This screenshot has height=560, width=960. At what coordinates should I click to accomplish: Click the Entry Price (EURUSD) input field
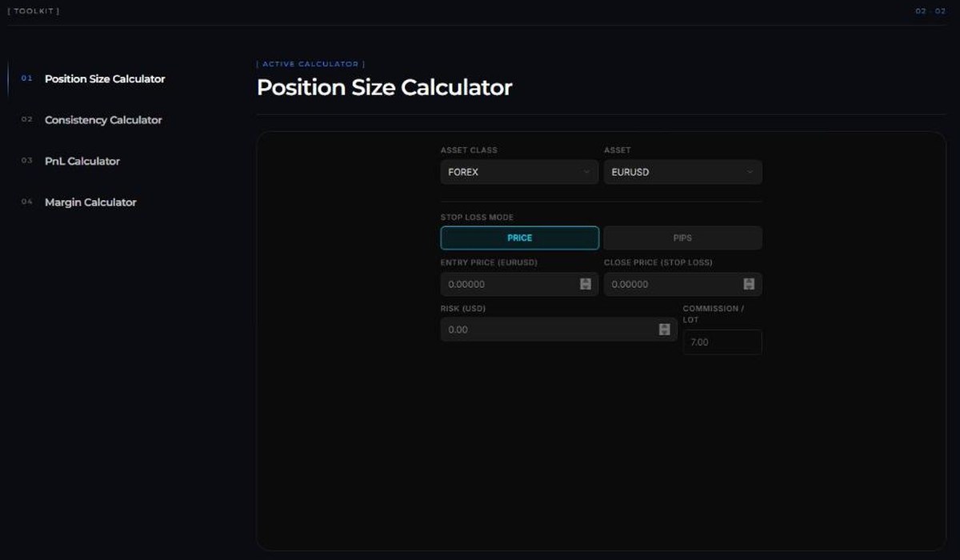pyautogui.click(x=519, y=284)
